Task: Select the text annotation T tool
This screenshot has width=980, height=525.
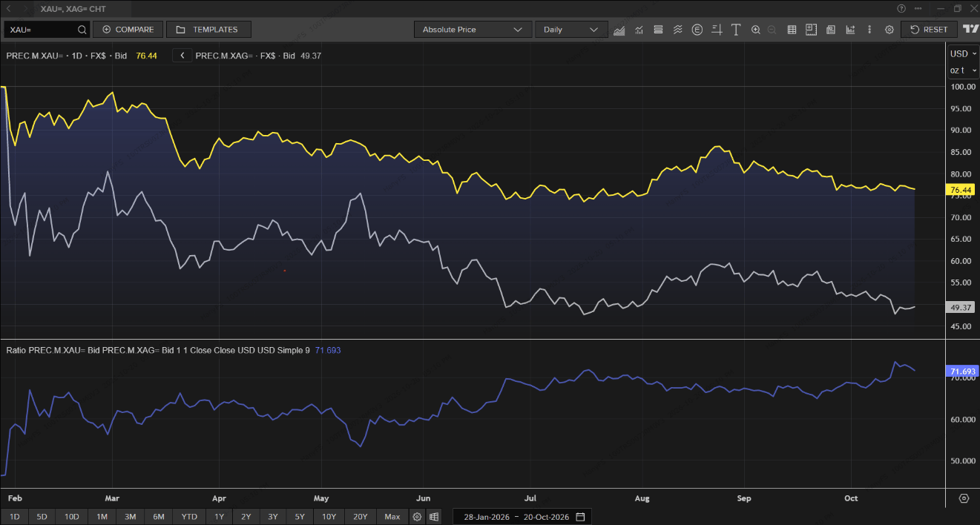Action: click(736, 30)
